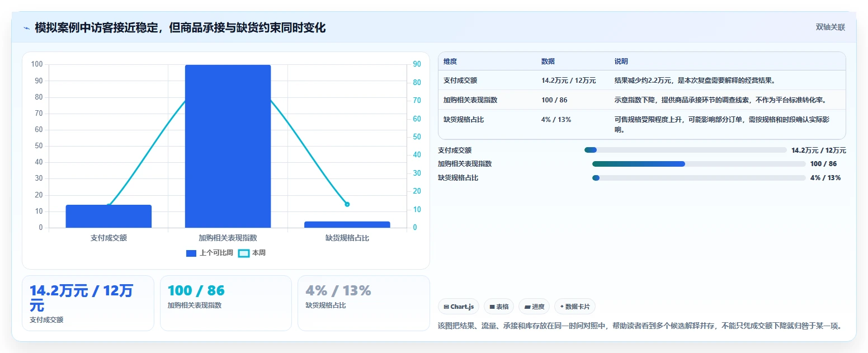This screenshot has height=353, width=868.
Task: Click the 支付成交额 x-axis label
Action: [x=108, y=238]
